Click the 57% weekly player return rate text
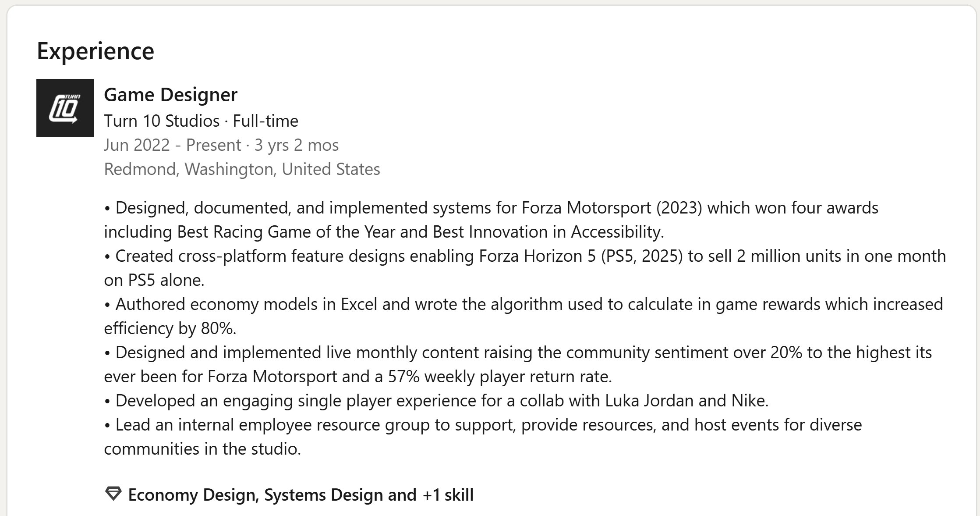Viewport: 980px width, 516px height. pos(499,377)
